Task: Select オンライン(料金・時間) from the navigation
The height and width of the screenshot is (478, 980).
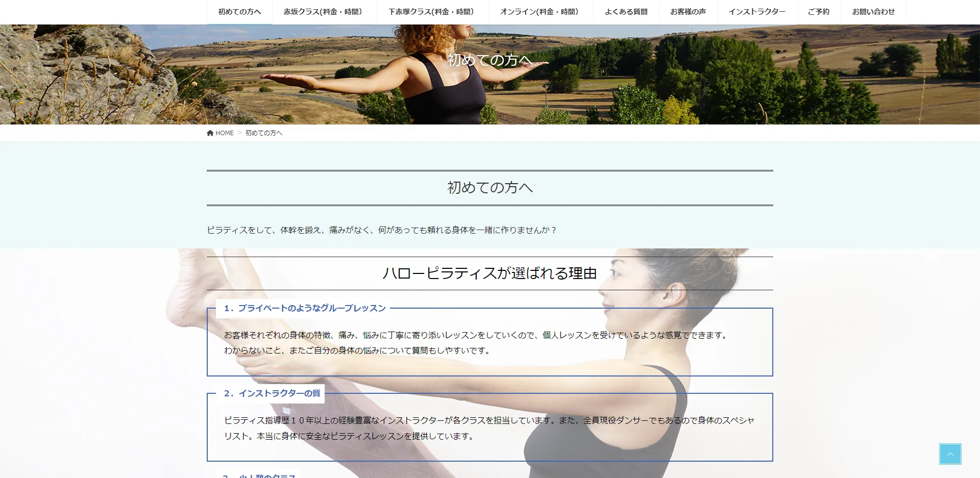Action: [541, 12]
